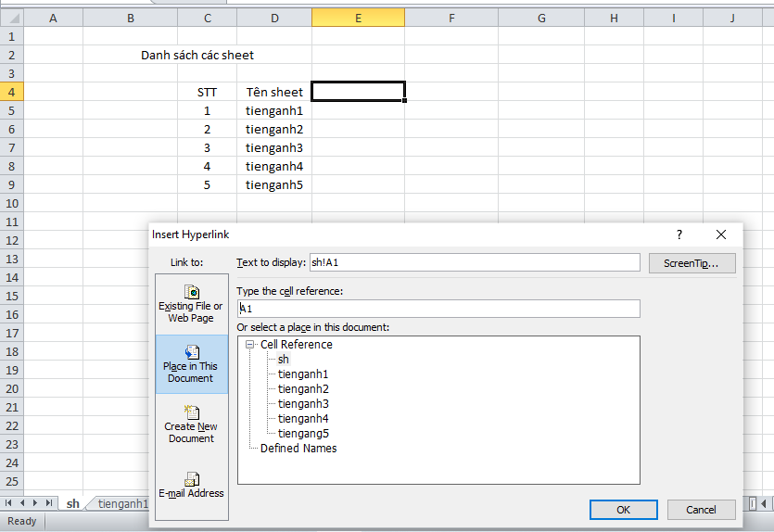Select column H header
This screenshot has width=774, height=532.
point(614,19)
